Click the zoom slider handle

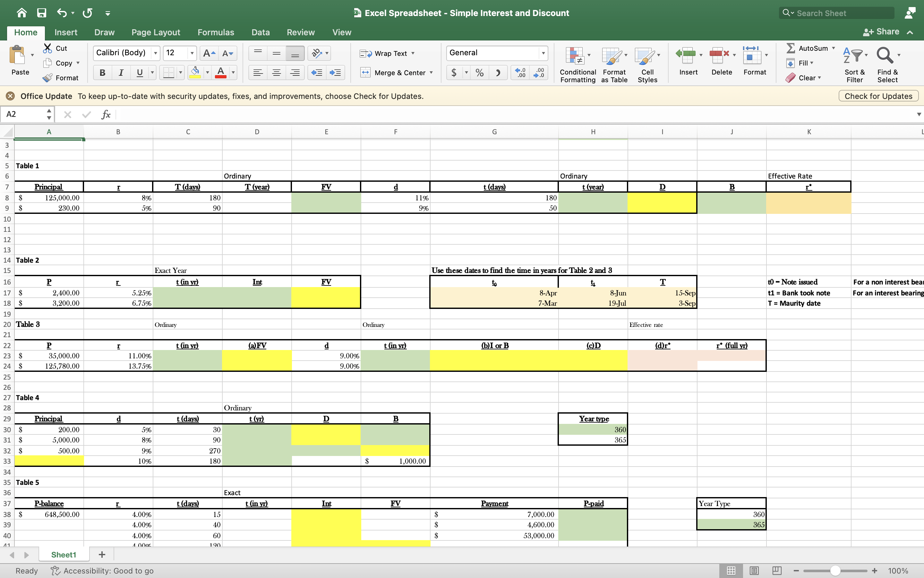tap(835, 571)
